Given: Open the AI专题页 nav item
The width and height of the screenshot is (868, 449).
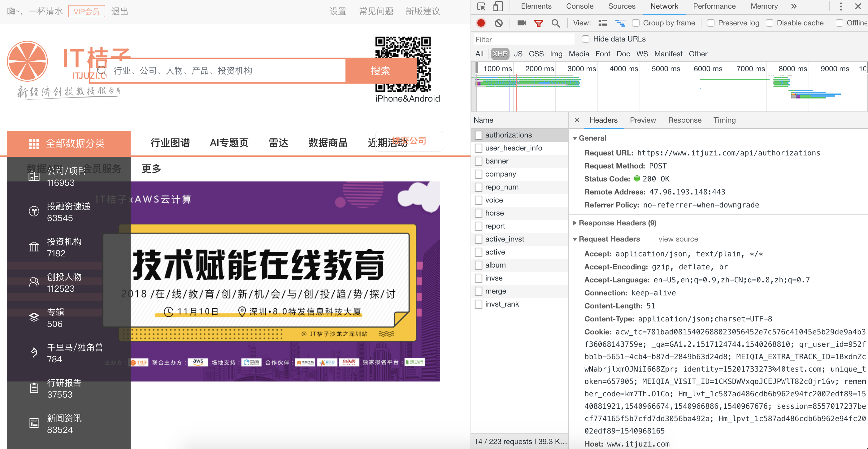Looking at the screenshot, I should tap(229, 143).
